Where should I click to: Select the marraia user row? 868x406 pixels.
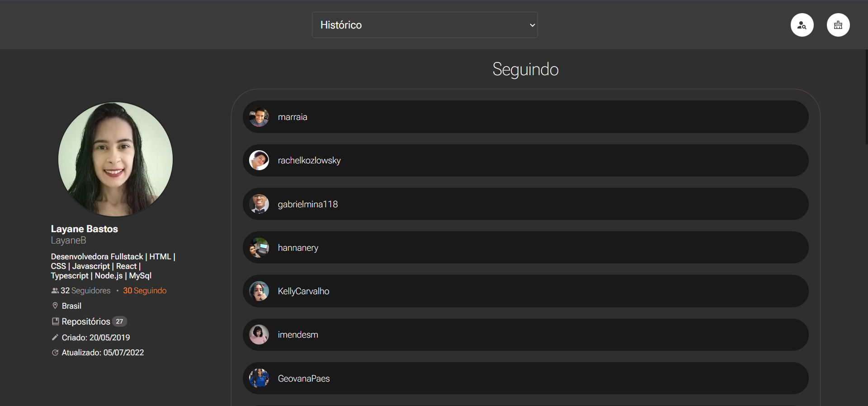(525, 117)
